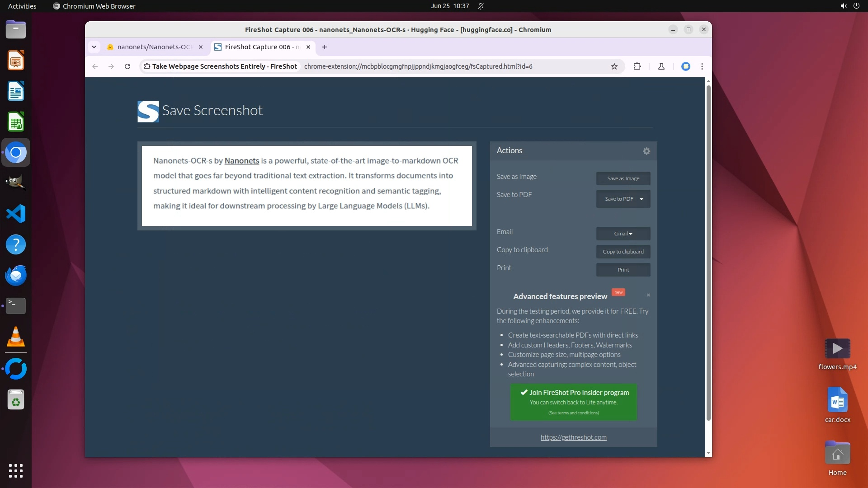Click the bookmark star icon in address bar
The image size is (868, 488).
pyautogui.click(x=614, y=66)
